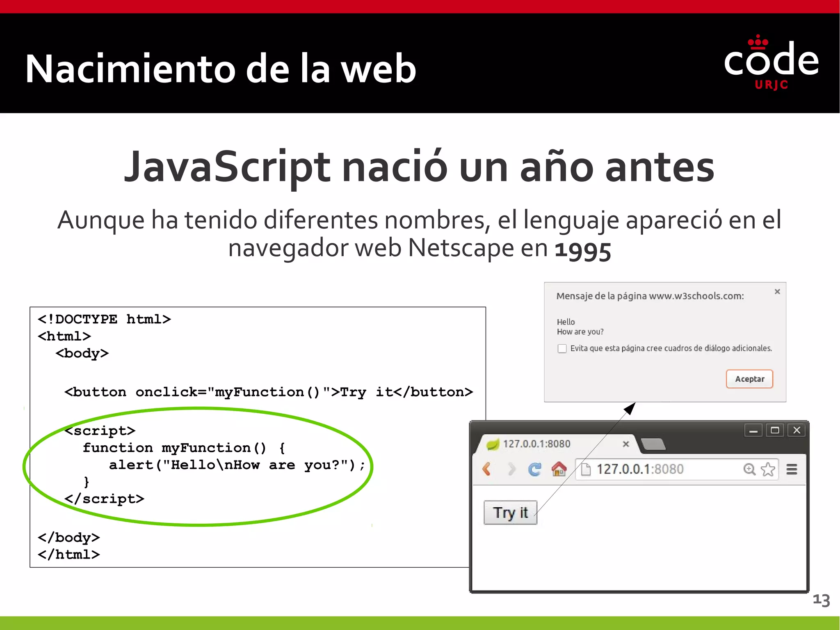Minimize the browser window
Image resolution: width=840 pixels, height=630 pixels.
point(753,431)
